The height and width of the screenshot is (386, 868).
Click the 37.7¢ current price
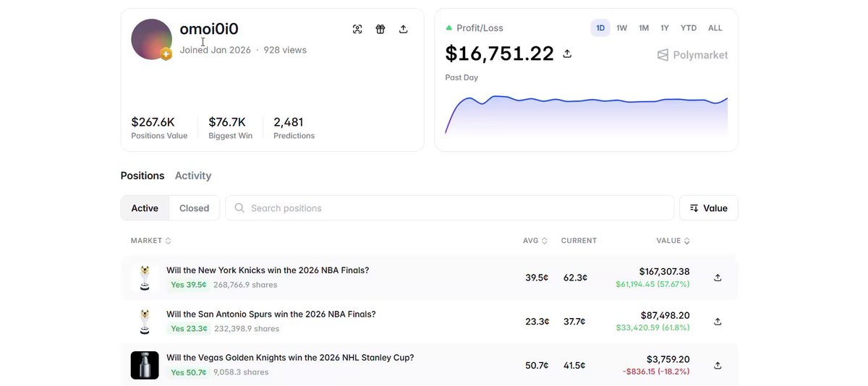574,322
